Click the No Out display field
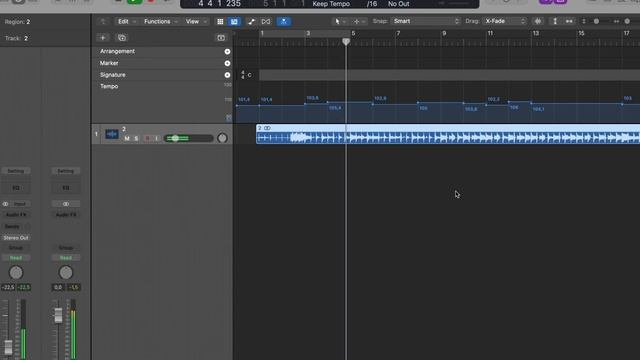The width and height of the screenshot is (640, 360). 398,4
